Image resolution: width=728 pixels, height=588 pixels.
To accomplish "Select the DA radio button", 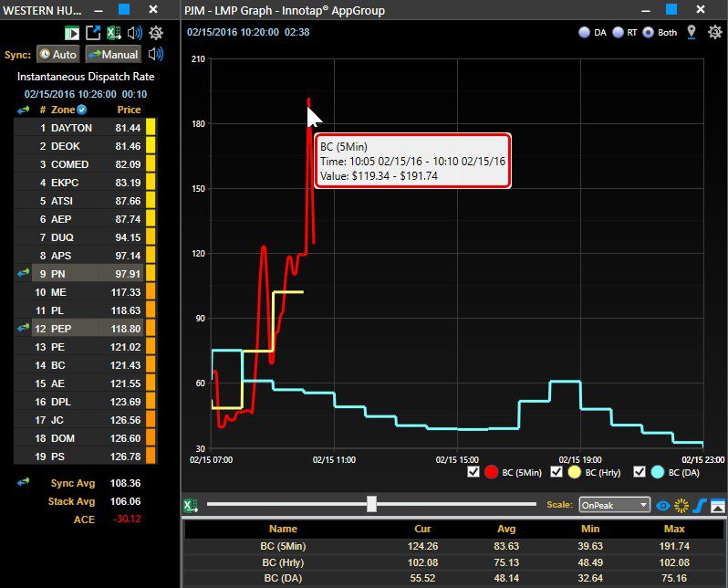I will point(584,33).
